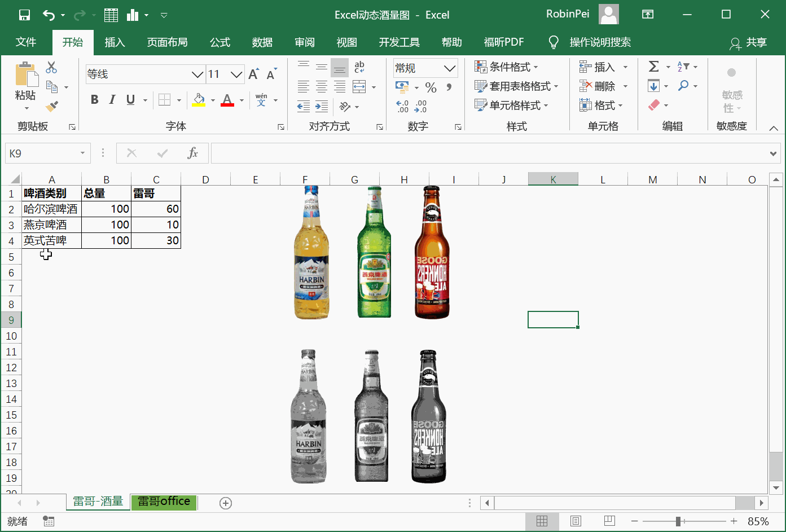Click the zoom slider handle

(678, 521)
